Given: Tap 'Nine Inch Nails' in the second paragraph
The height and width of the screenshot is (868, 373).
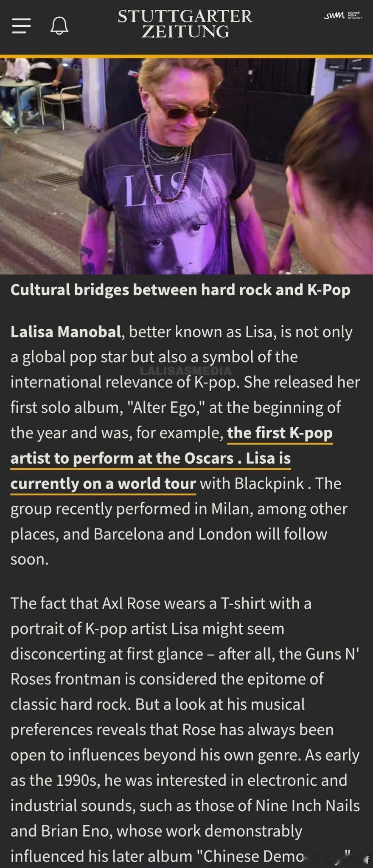Looking at the screenshot, I should (307, 806).
